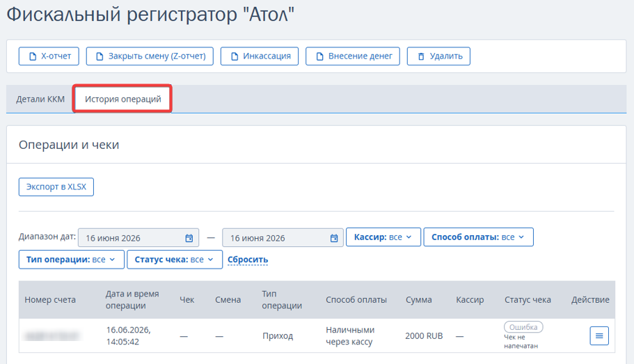Open calendar icon of start date field
Viewport: 634px width, 364px height.
[189, 238]
